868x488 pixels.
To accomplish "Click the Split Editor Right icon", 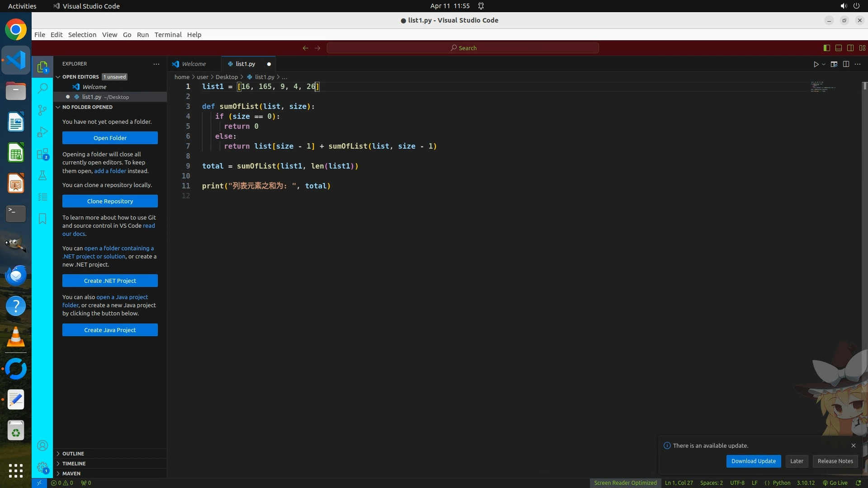I will click(x=846, y=64).
